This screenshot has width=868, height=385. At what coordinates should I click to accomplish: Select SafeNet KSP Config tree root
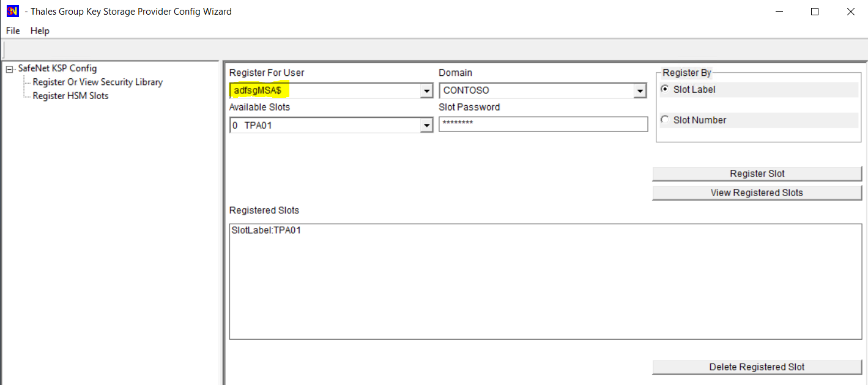click(57, 68)
